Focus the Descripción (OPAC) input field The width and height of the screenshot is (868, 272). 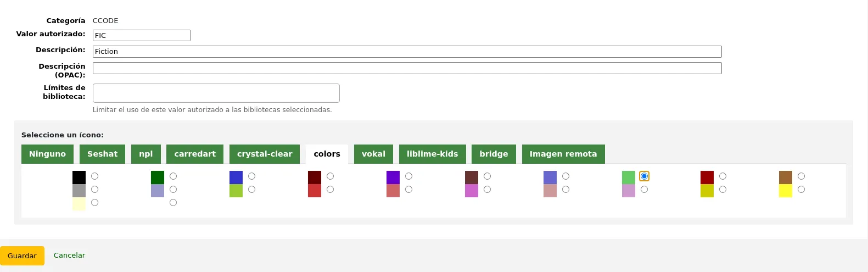407,68
